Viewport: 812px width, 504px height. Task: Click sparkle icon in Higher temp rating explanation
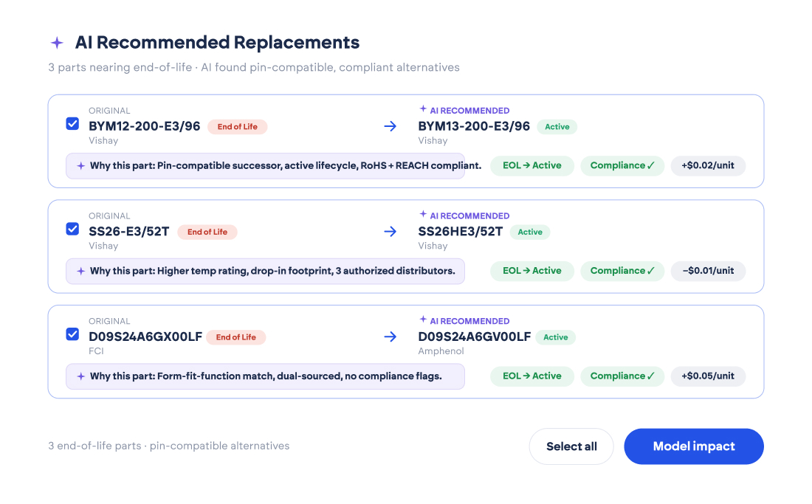pyautogui.click(x=80, y=271)
